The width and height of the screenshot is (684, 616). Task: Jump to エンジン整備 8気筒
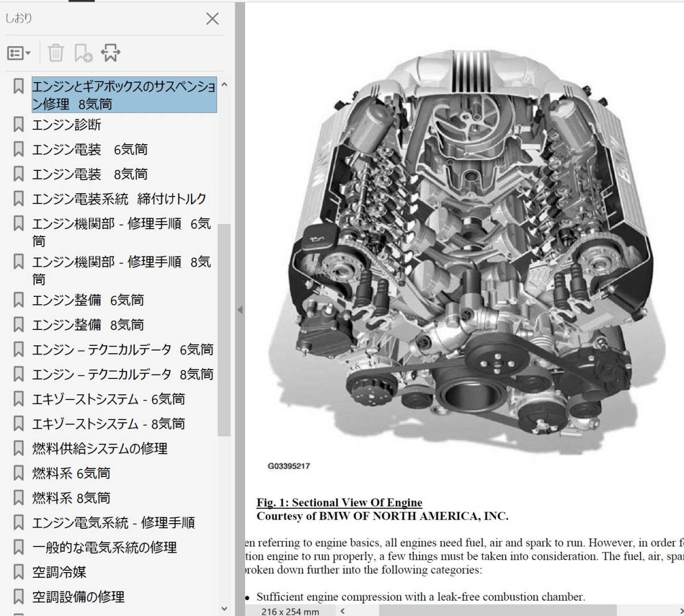(88, 325)
